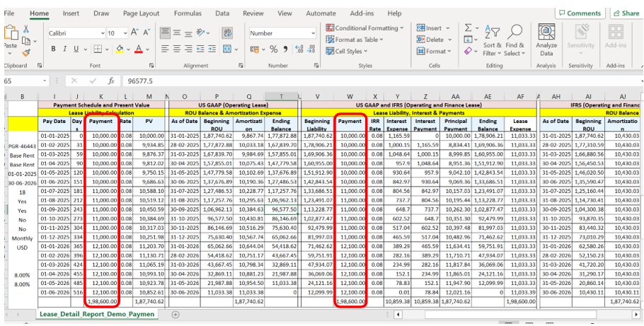Center align the cell text
The height and width of the screenshot is (326, 644).
coord(178,50)
